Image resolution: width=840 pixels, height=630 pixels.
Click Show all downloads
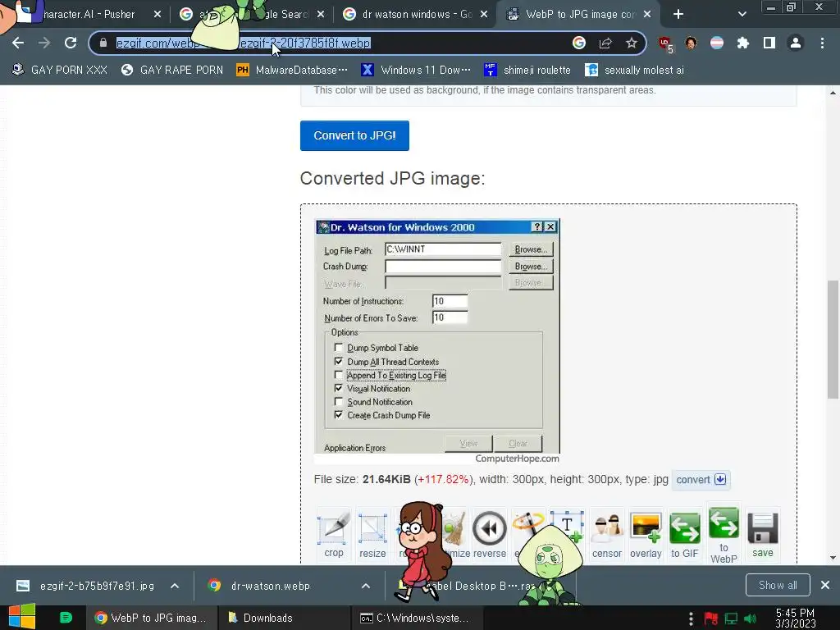click(x=778, y=585)
